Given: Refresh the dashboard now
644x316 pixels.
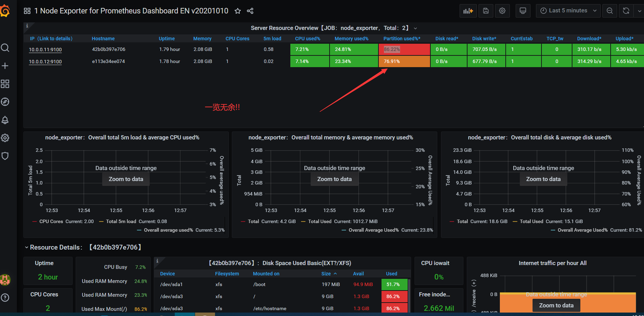Looking at the screenshot, I should (626, 11).
